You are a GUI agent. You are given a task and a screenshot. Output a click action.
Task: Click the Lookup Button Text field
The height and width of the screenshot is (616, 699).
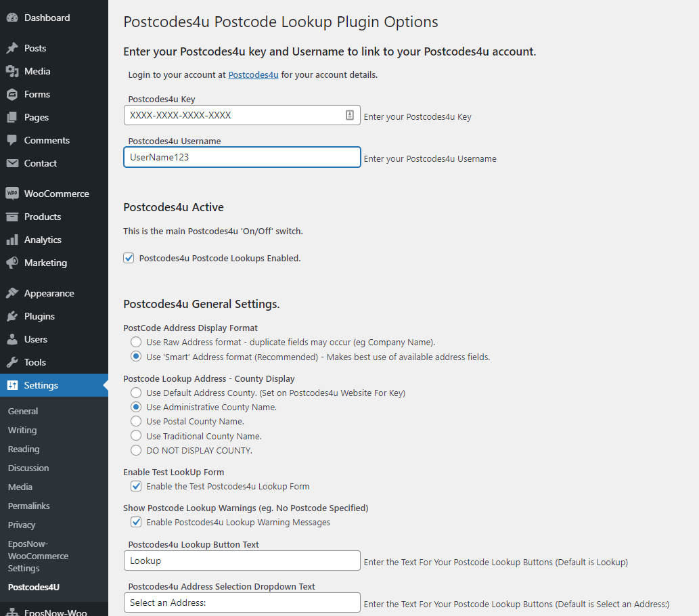pos(242,560)
